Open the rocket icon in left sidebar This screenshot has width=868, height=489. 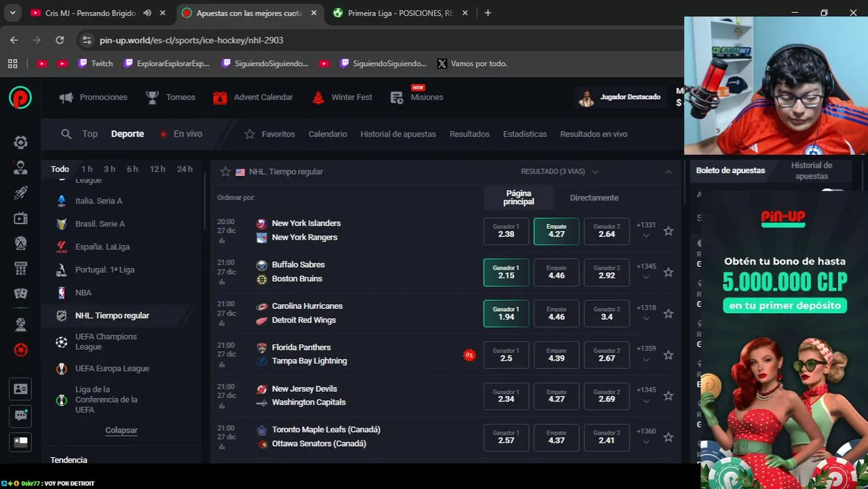[x=20, y=193]
